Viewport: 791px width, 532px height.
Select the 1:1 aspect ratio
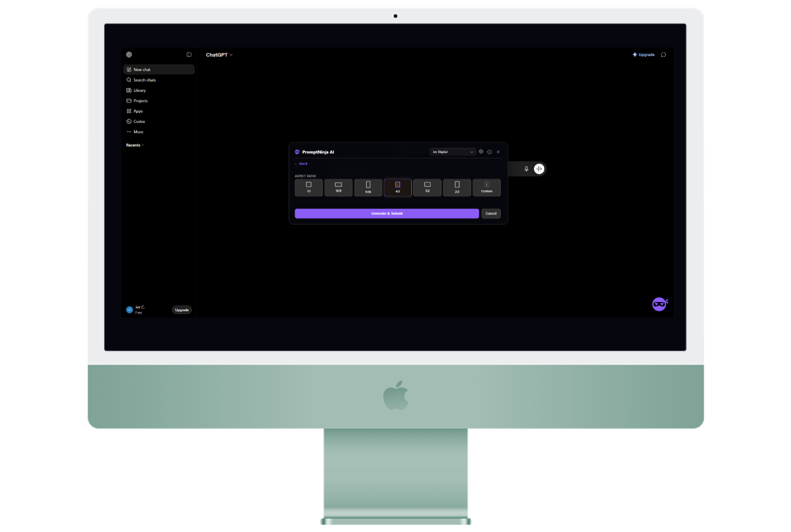click(x=309, y=187)
